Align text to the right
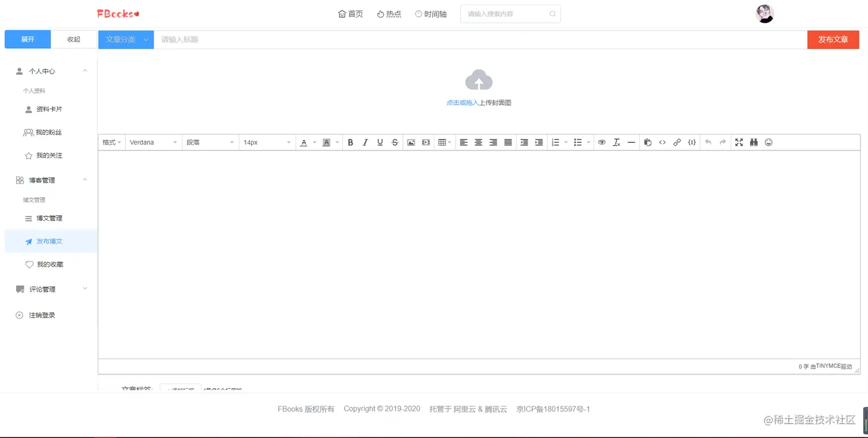The height and width of the screenshot is (438, 868). 493,142
